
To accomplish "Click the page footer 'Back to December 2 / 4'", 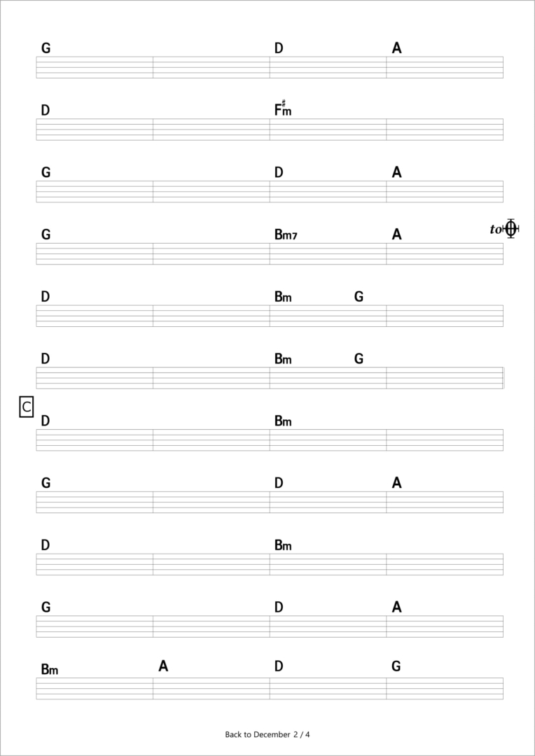I will point(267,735).
